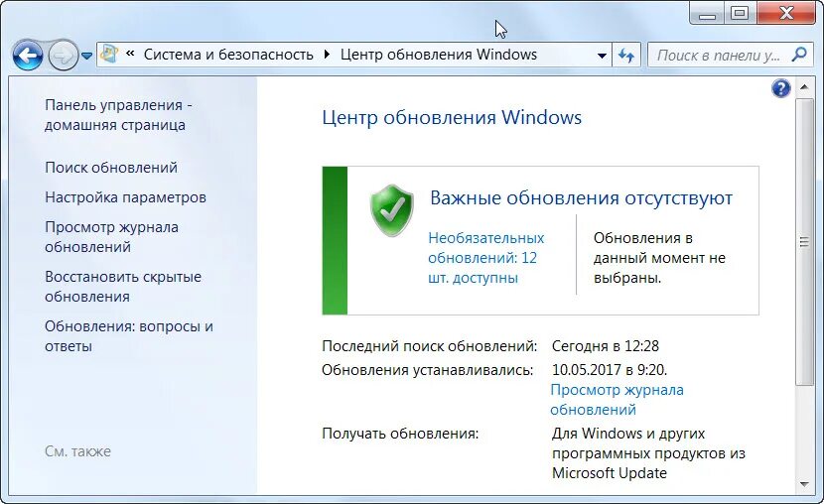Select 'Система и безопасность' breadcrumb
This screenshot has width=824, height=504.
tap(228, 55)
